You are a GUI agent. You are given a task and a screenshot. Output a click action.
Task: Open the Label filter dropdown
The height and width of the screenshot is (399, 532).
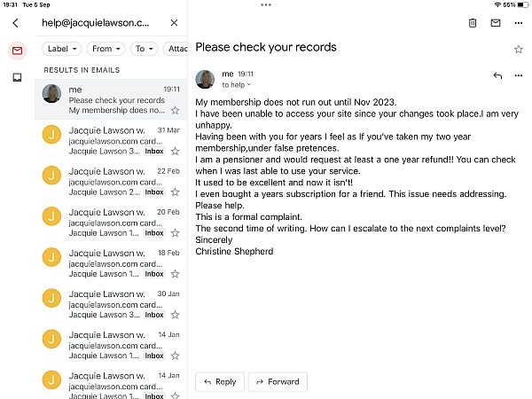tap(62, 49)
